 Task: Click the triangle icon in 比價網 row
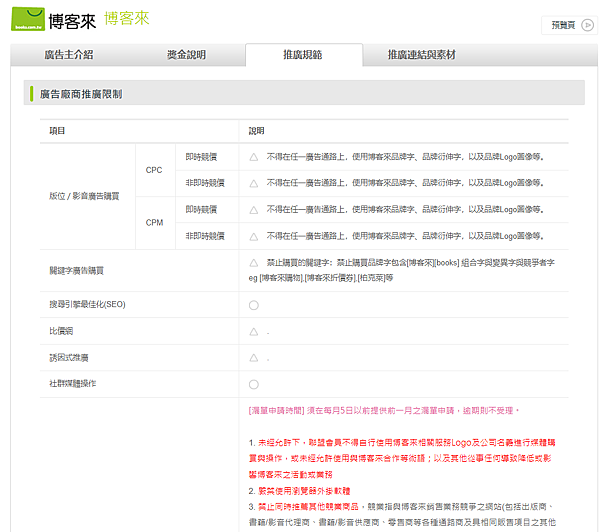(253, 331)
